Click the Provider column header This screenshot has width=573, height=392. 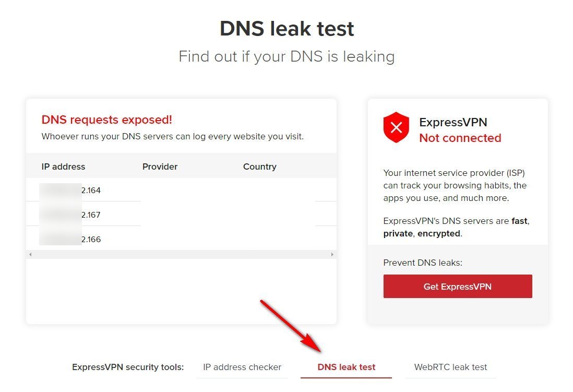tap(160, 167)
